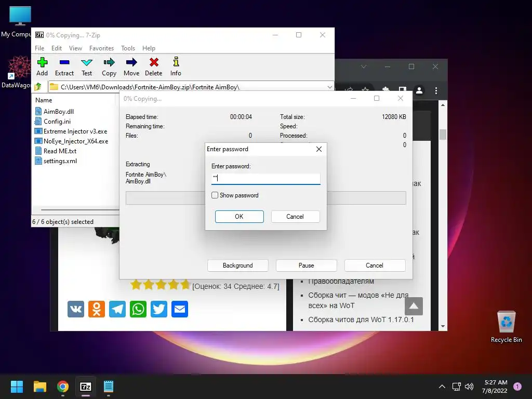Share page via Twitter icon
The image size is (532, 399).
point(159,309)
